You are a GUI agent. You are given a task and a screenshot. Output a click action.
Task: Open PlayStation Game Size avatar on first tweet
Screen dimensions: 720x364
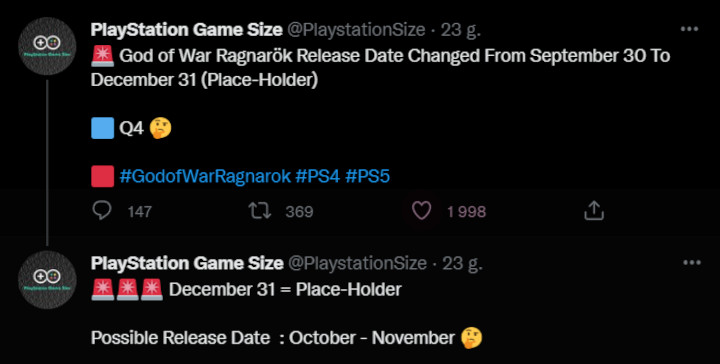(x=47, y=46)
